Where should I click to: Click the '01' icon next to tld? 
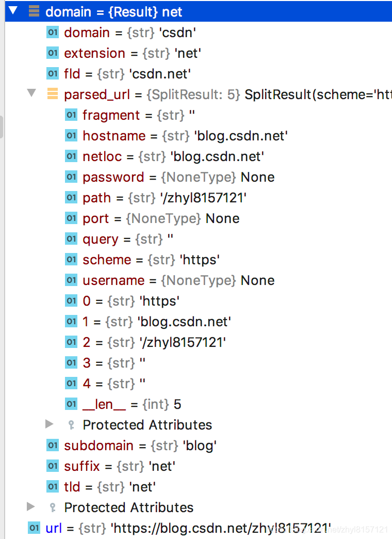click(x=52, y=486)
